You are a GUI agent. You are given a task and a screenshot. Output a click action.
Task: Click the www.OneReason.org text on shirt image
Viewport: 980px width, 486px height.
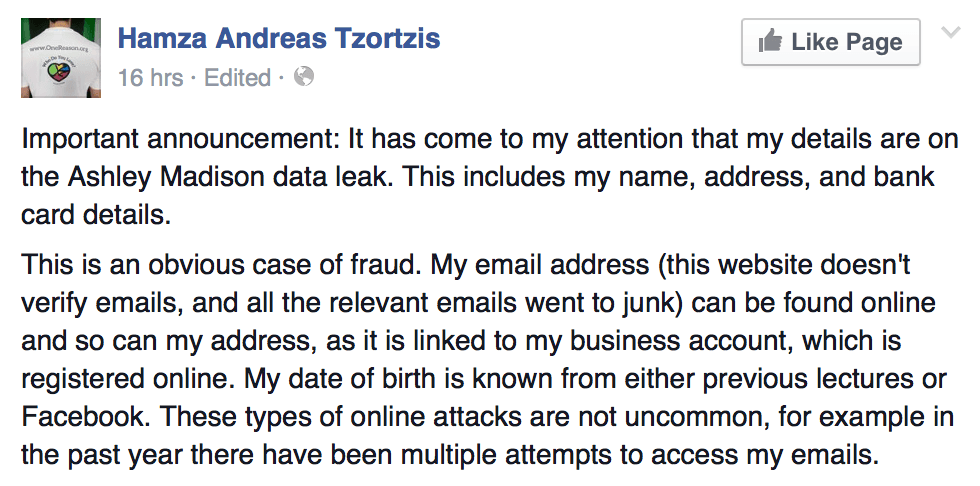click(59, 48)
